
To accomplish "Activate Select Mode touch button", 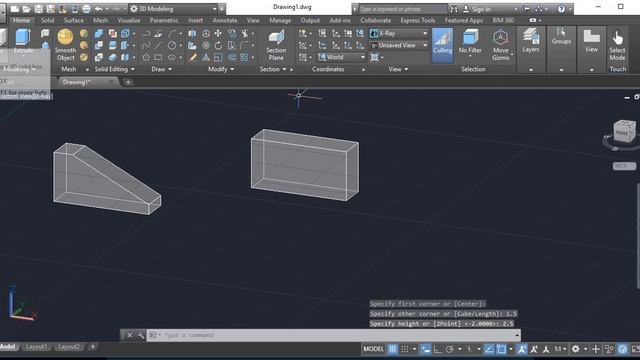I will coord(618,45).
